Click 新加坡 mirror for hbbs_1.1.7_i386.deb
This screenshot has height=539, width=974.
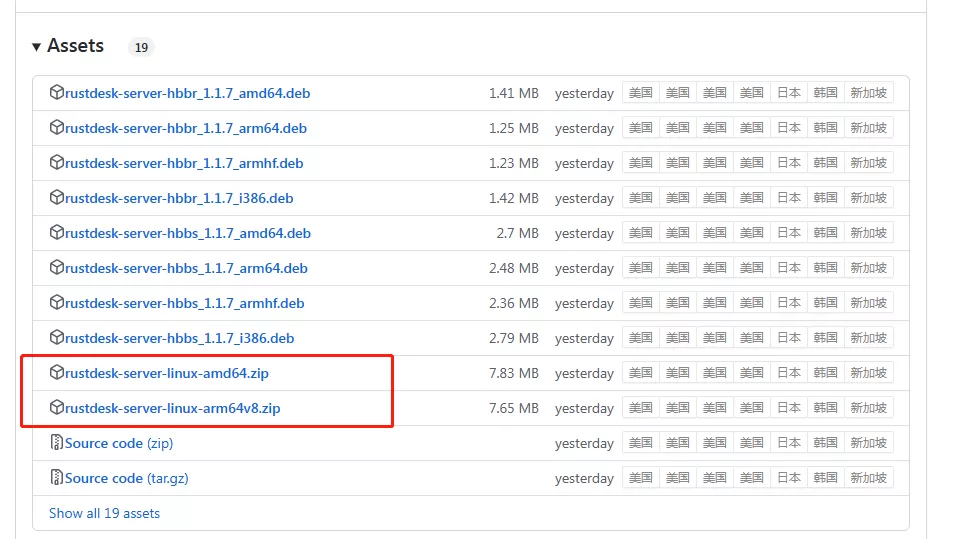[x=868, y=337]
